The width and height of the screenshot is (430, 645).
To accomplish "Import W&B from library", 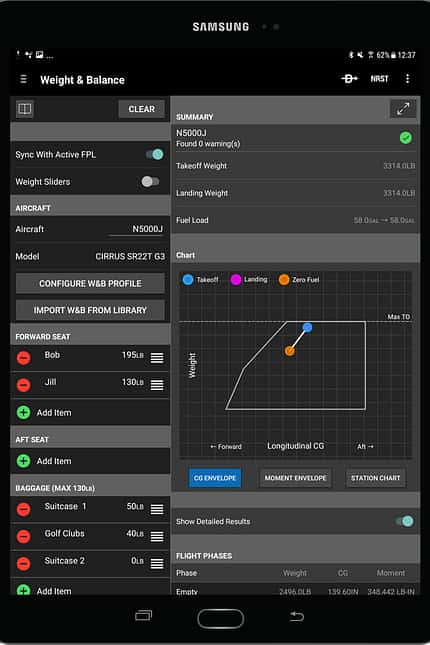I will (90, 310).
